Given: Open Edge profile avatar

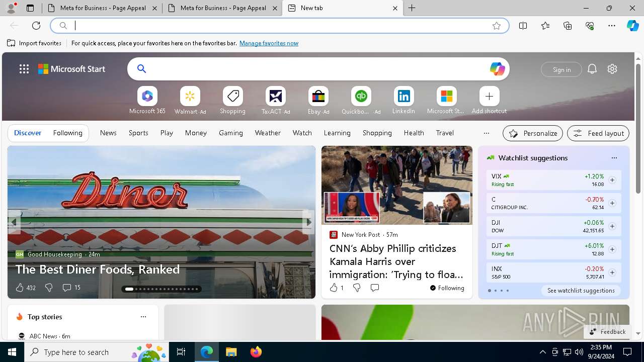Looking at the screenshot, I should click(x=11, y=8).
